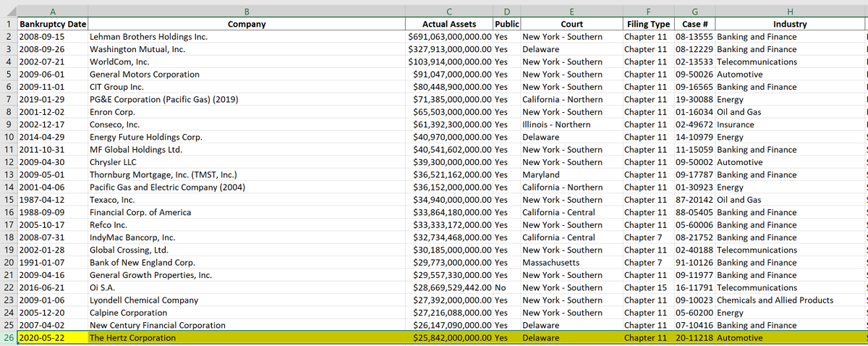The height and width of the screenshot is (346, 868).
Task: Select column B header
Action: point(247,11)
